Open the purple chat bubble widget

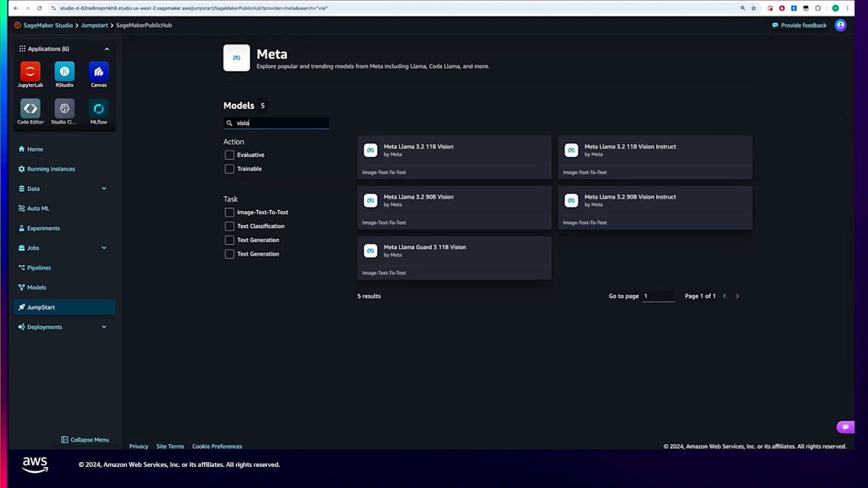(x=845, y=427)
